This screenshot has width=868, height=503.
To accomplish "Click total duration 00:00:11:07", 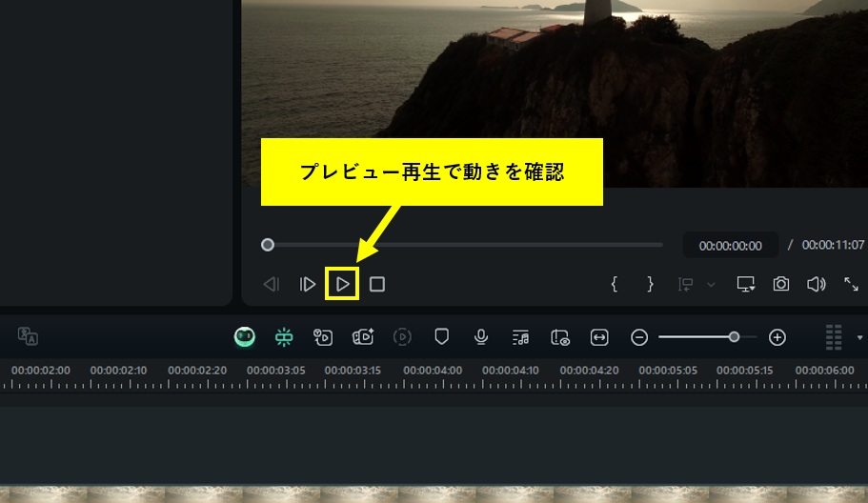I will tap(833, 245).
